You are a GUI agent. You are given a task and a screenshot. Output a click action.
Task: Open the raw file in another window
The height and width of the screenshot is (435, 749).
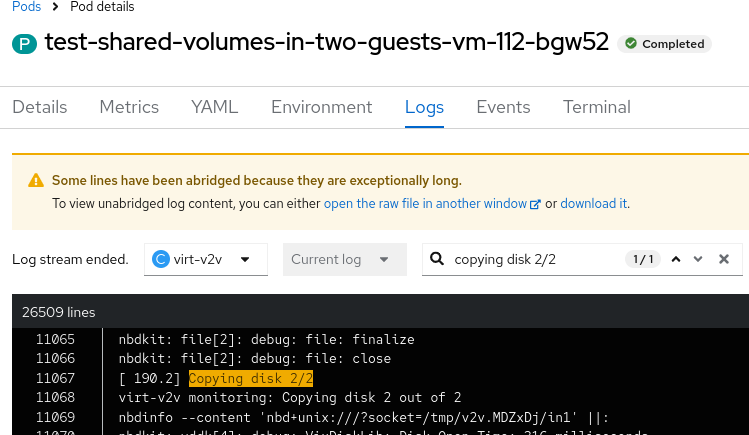tap(425, 204)
